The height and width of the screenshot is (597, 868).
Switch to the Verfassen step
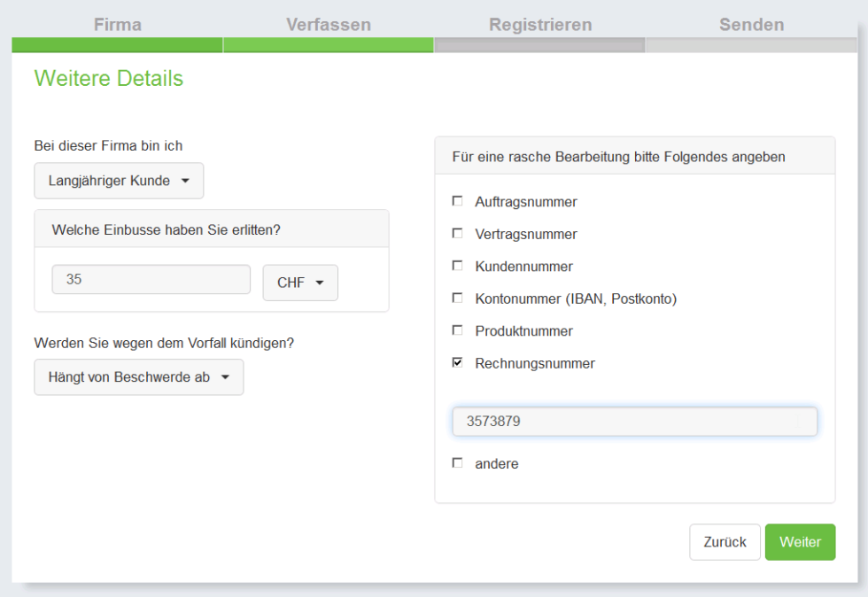click(329, 25)
